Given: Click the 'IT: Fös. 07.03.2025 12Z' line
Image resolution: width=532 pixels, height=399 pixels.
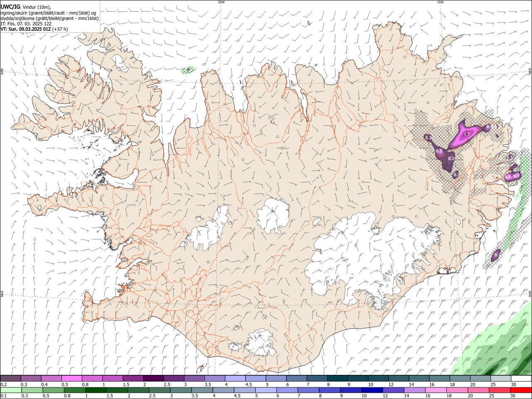Looking at the screenshot, I should click(x=26, y=24).
